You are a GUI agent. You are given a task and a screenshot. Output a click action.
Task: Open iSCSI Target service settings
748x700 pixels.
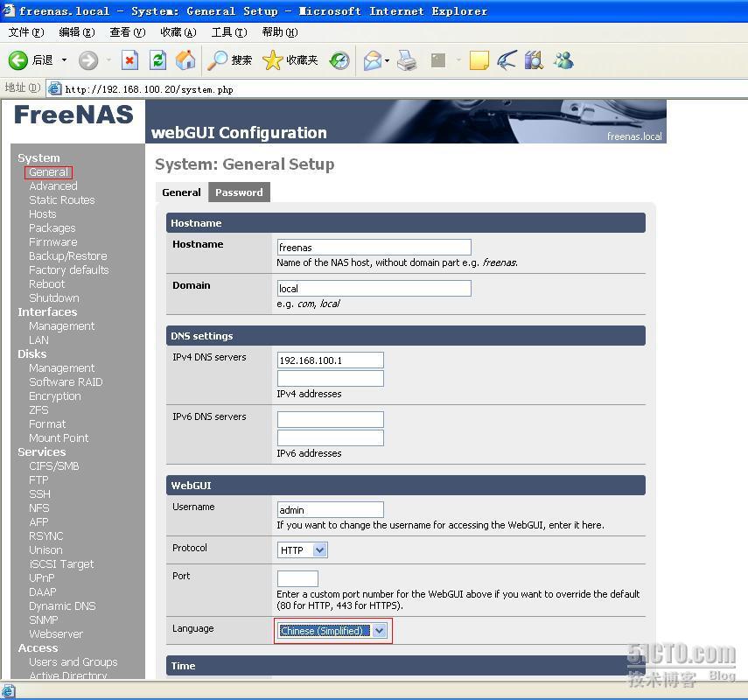pyautogui.click(x=61, y=564)
